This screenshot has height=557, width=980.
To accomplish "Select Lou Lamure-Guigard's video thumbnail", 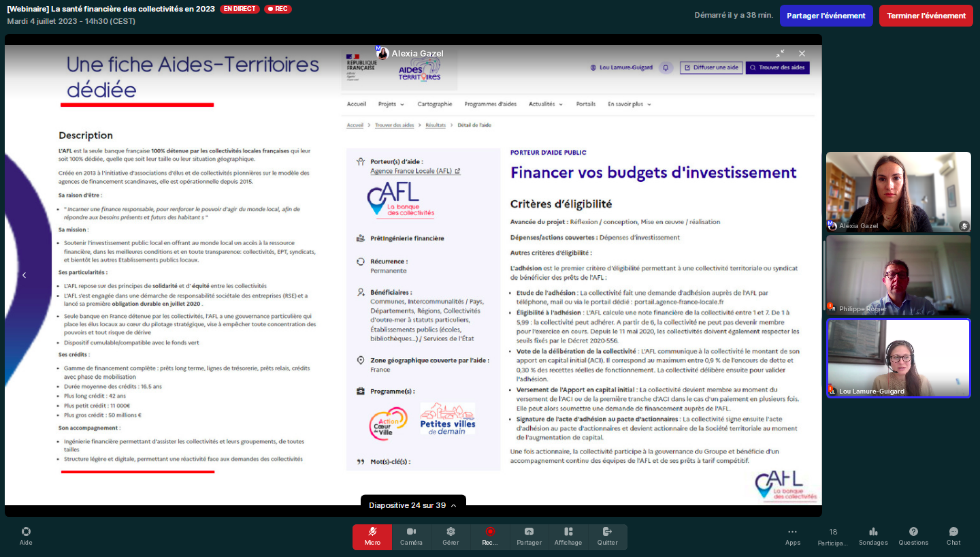I will click(x=898, y=358).
